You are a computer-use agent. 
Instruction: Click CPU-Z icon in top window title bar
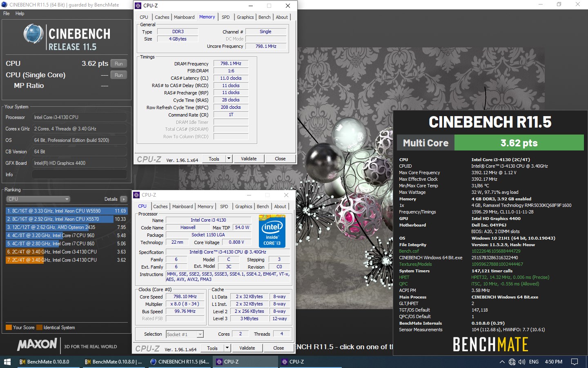click(x=138, y=5)
